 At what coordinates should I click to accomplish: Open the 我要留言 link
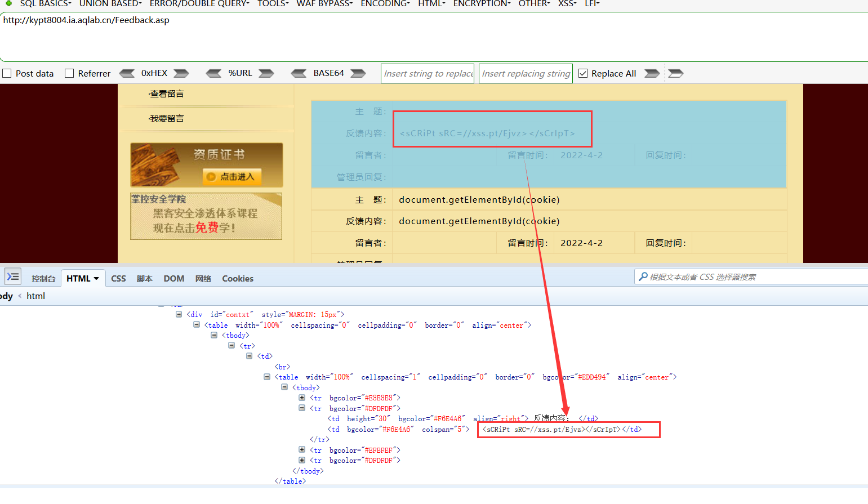pos(167,118)
